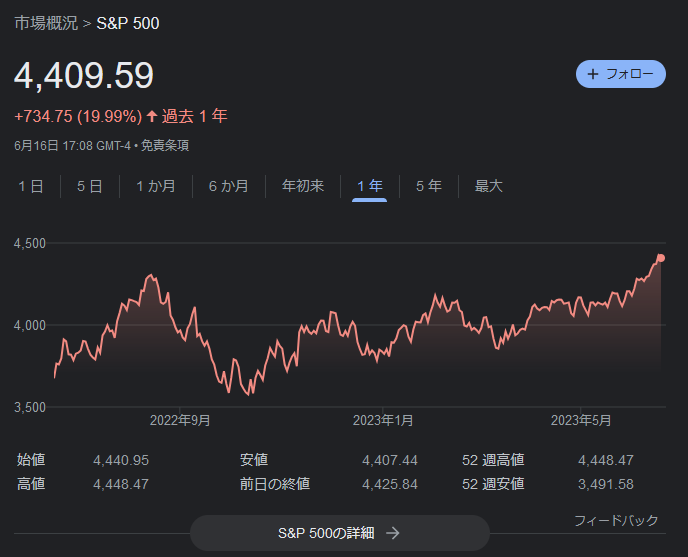Image resolution: width=688 pixels, height=557 pixels.
Task: Select the 5 日 range tab
Action: [x=90, y=186]
